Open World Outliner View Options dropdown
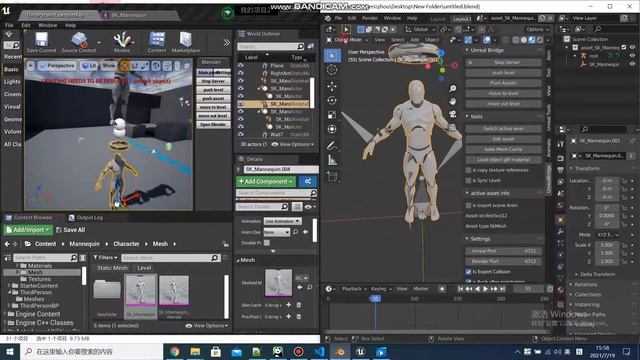Image resolution: width=640 pixels, height=360 pixels. [293, 144]
